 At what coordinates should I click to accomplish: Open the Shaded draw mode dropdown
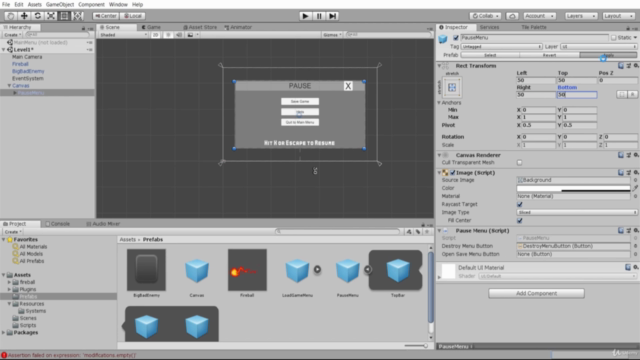pyautogui.click(x=123, y=35)
